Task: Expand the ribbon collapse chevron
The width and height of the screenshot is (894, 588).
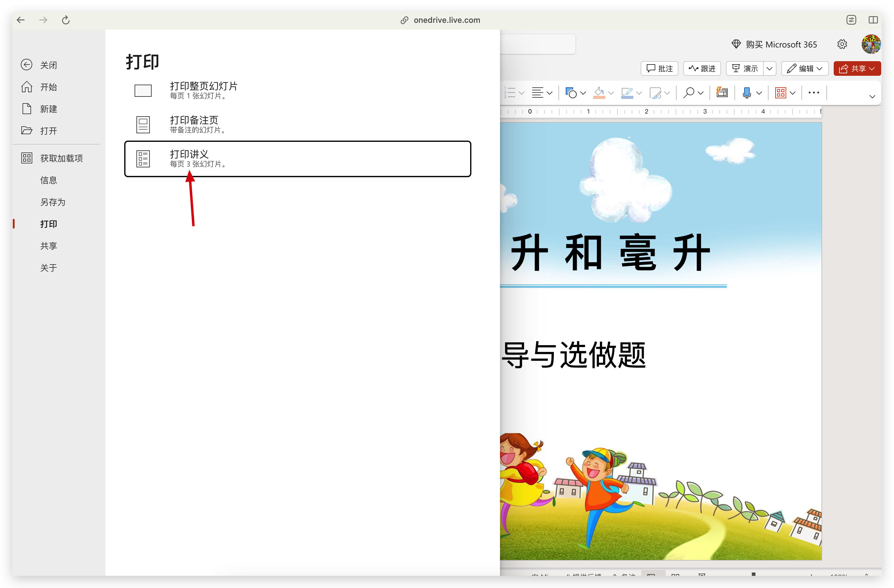Action: tap(872, 96)
